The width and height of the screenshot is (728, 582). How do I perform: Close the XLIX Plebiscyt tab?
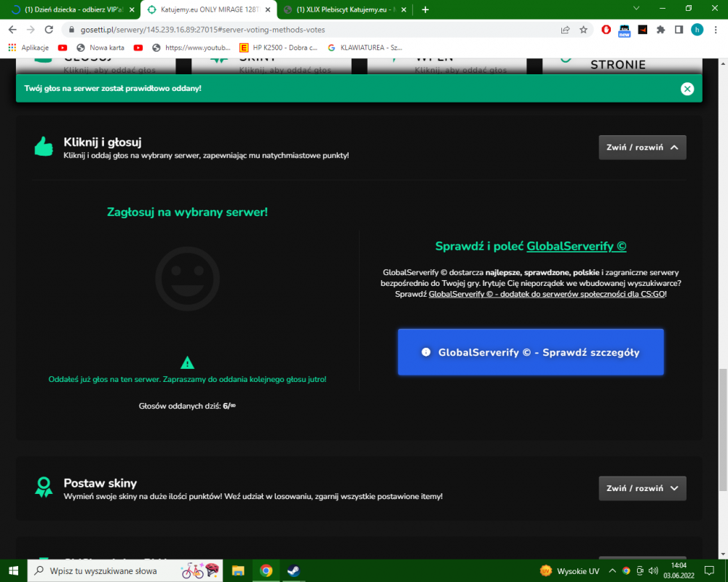click(403, 9)
